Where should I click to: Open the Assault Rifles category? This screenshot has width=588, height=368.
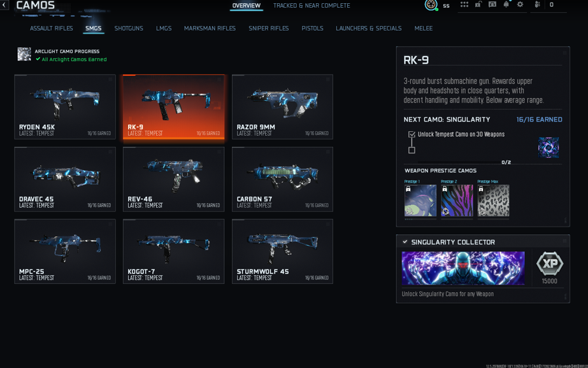coord(52,29)
